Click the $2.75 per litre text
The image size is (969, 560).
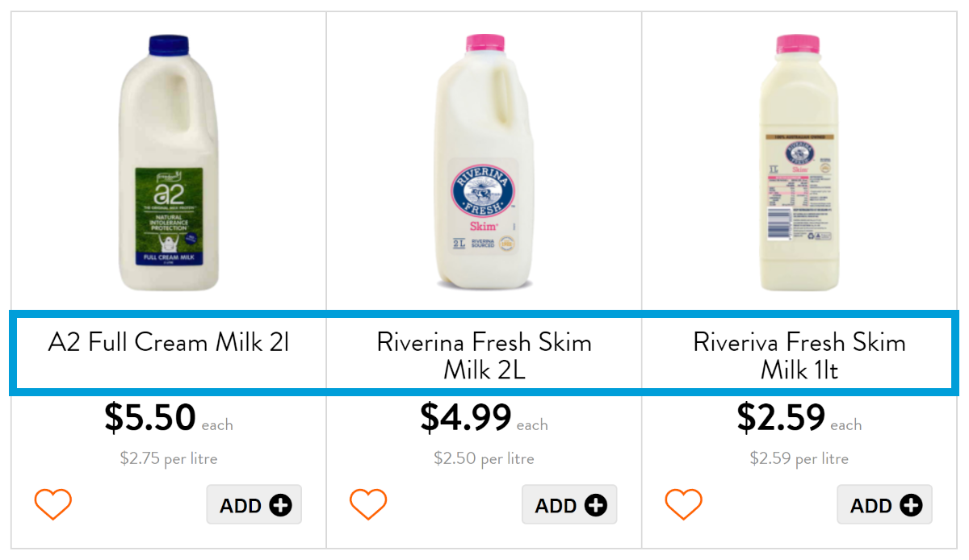coord(169,459)
